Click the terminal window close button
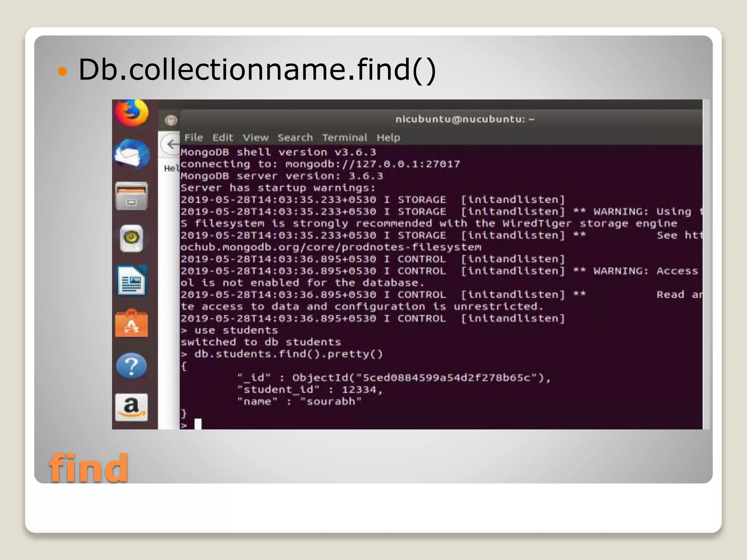 (171, 120)
